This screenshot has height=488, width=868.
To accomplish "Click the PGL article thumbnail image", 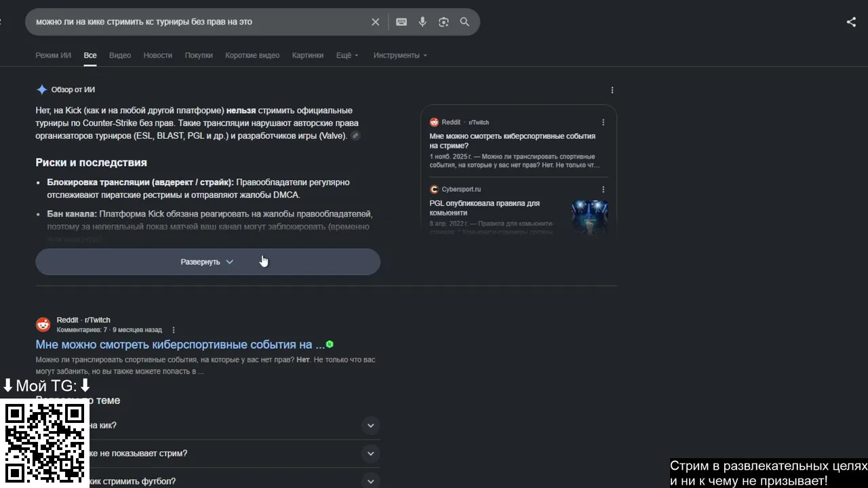I will coord(589,217).
